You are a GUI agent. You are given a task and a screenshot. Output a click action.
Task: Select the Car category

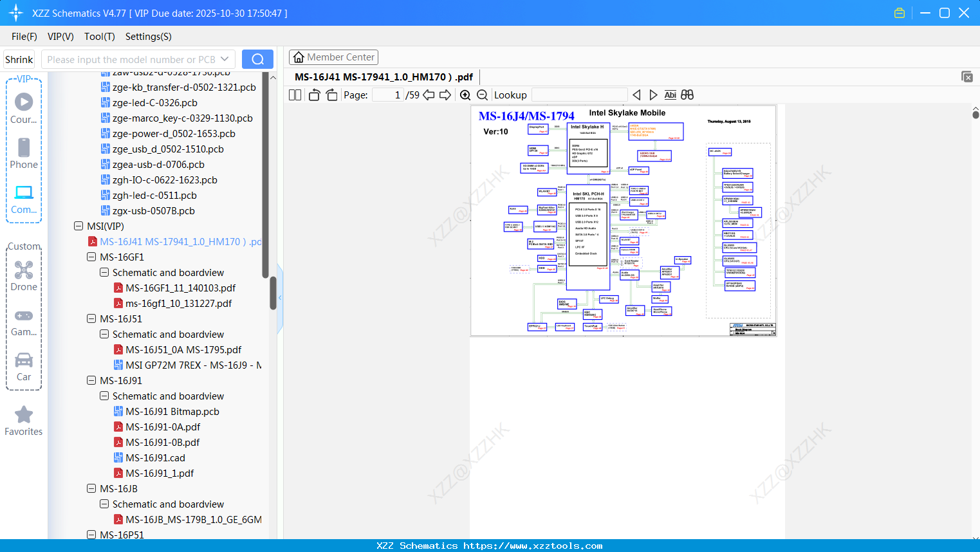click(24, 367)
